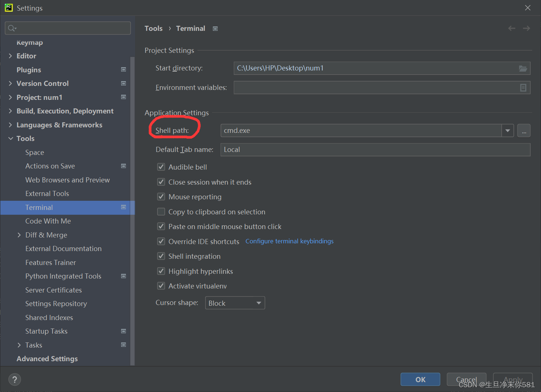Open the Start directory folder browser

point(523,68)
